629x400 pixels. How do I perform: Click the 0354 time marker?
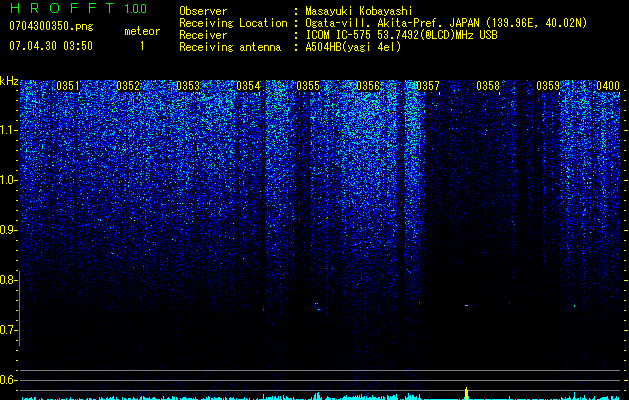248,85
